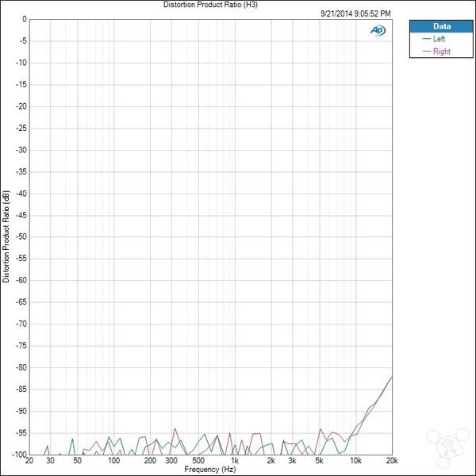The width and height of the screenshot is (476, 476).
Task: Click the -100 tick on the dB axis
Action: click(17, 455)
